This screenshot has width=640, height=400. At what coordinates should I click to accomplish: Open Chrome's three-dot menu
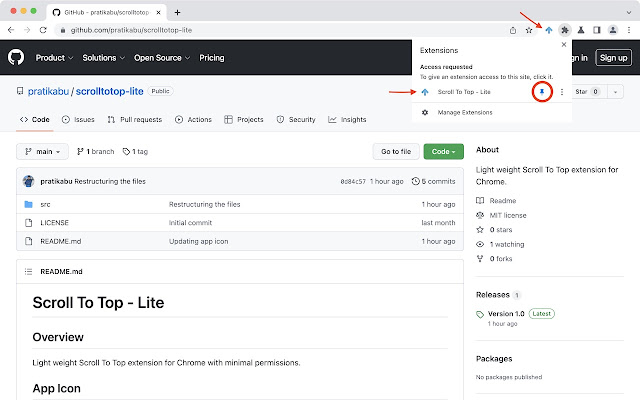(x=629, y=30)
